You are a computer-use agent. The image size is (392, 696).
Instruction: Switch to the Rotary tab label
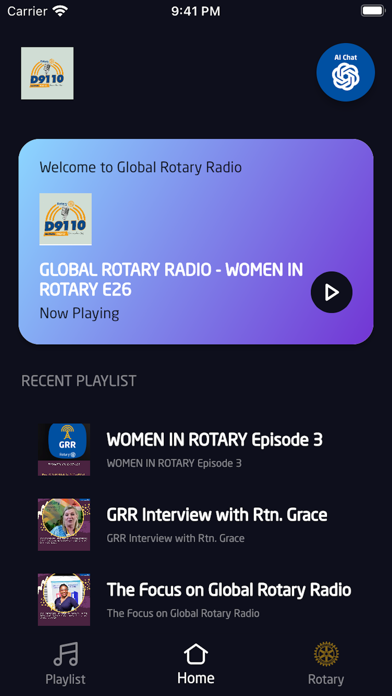[326, 679]
